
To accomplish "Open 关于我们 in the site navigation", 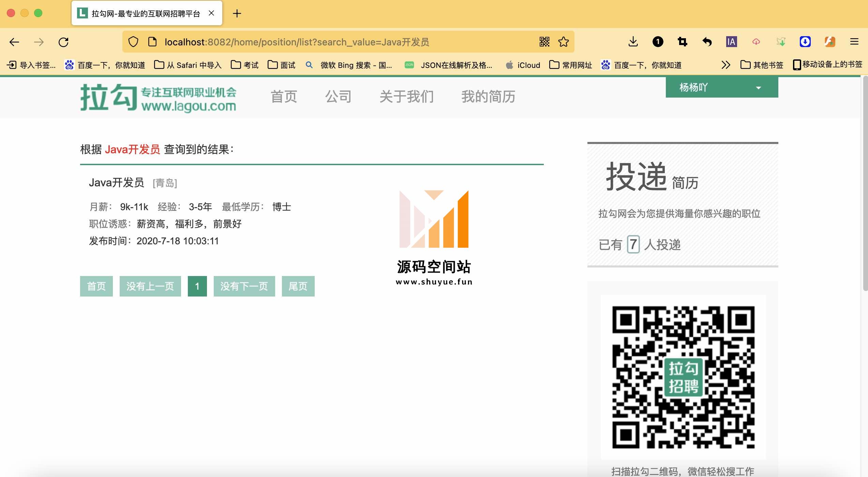I will [406, 97].
